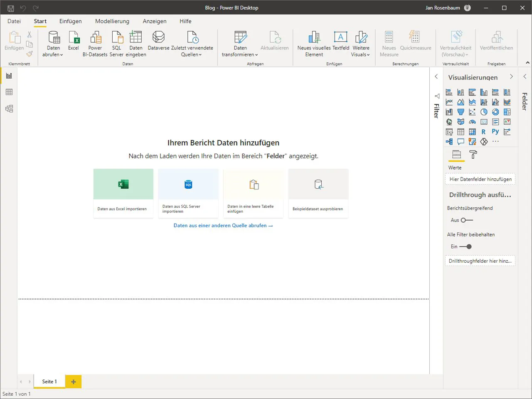This screenshot has height=399, width=532.
Task: Insert a donut chart visual
Action: point(495,112)
